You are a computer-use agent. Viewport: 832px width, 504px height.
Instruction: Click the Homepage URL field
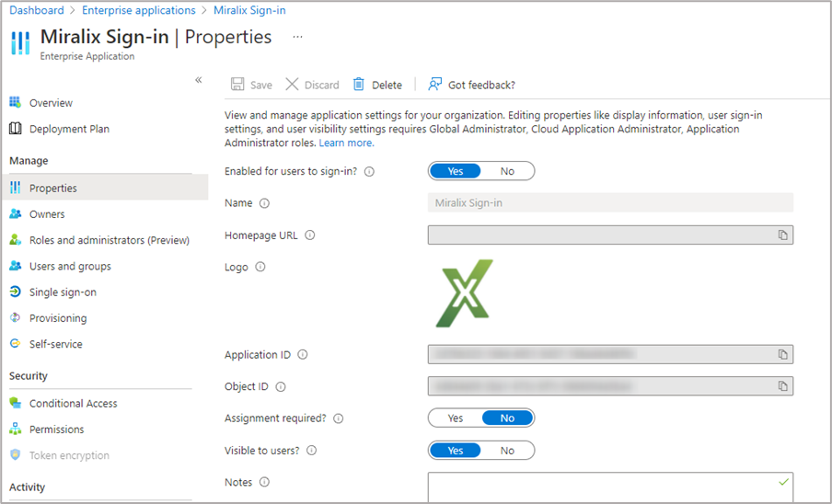tap(610, 235)
